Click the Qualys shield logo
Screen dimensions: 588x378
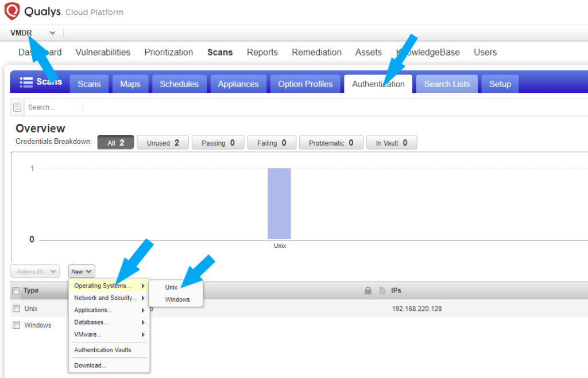[x=12, y=11]
